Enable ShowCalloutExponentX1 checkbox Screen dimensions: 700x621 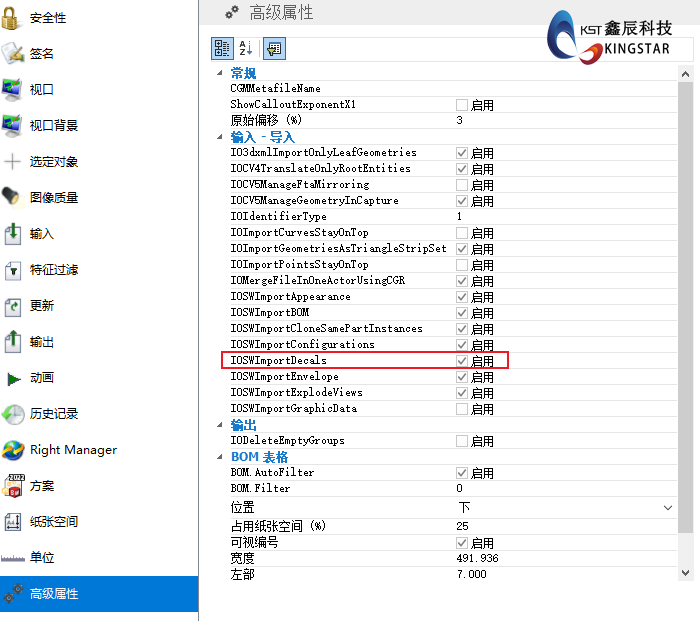(462, 105)
